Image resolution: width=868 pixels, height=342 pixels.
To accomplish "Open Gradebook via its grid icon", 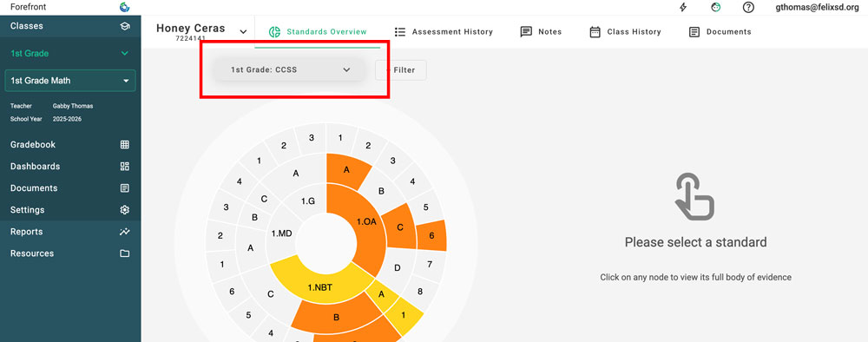I will (124, 144).
